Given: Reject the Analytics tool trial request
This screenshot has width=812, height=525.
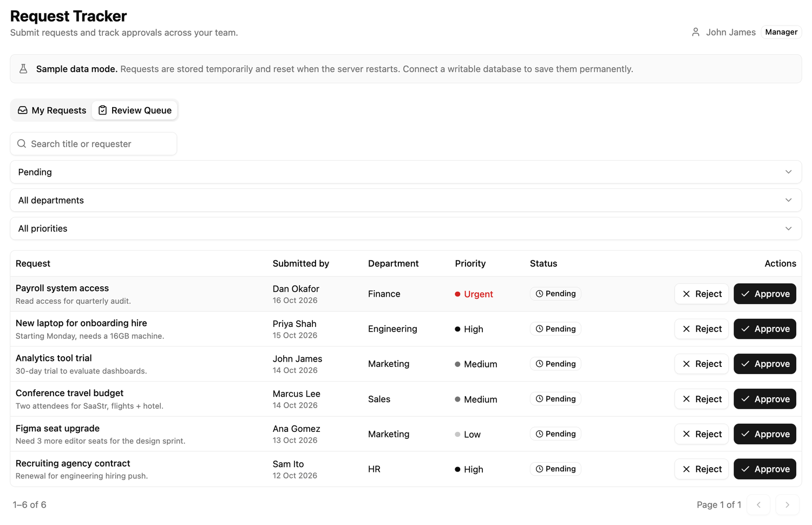Looking at the screenshot, I should pos(702,364).
